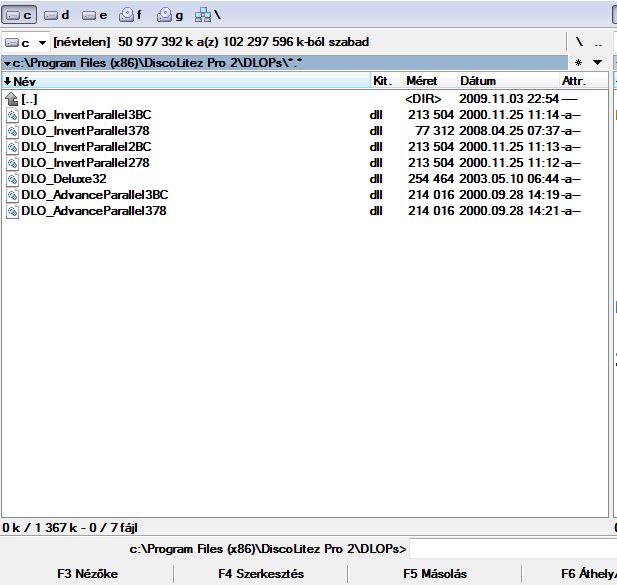Click the selection status line 0 / 7 fájl
617x585 pixels.
70,528
